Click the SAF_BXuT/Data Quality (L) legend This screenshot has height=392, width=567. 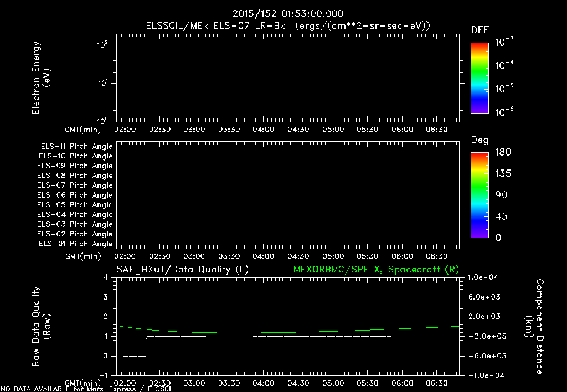183,270
